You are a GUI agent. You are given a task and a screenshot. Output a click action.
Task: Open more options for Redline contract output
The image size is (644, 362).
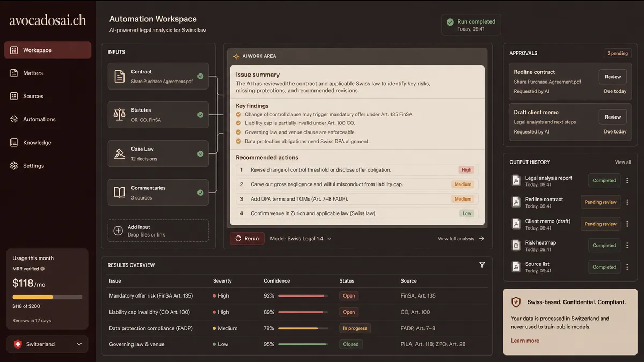[x=627, y=202]
